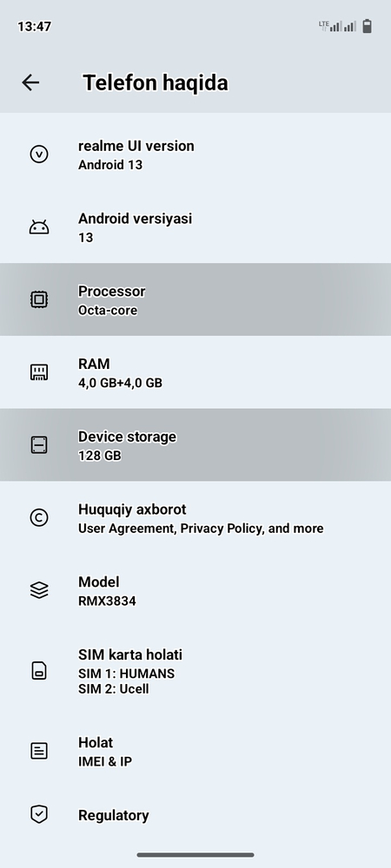Open the RAM 4,0 GB+4,0 GB item
Screen dimensions: 391x868
(x=195, y=372)
